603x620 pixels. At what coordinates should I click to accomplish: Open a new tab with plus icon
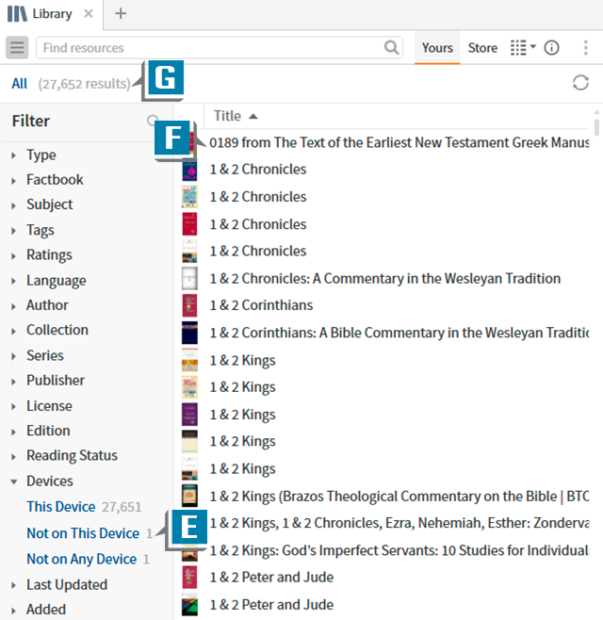coord(120,14)
